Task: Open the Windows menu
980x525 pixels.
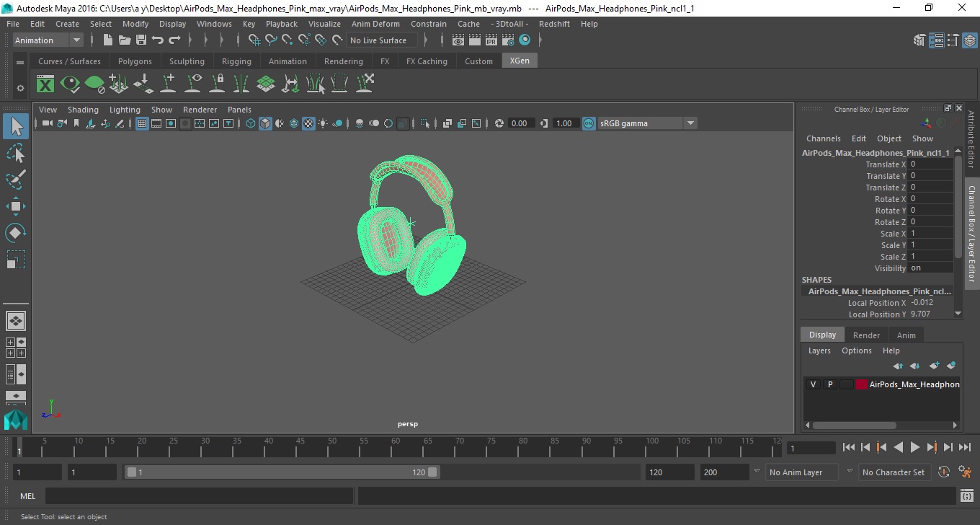Action: coord(214,24)
